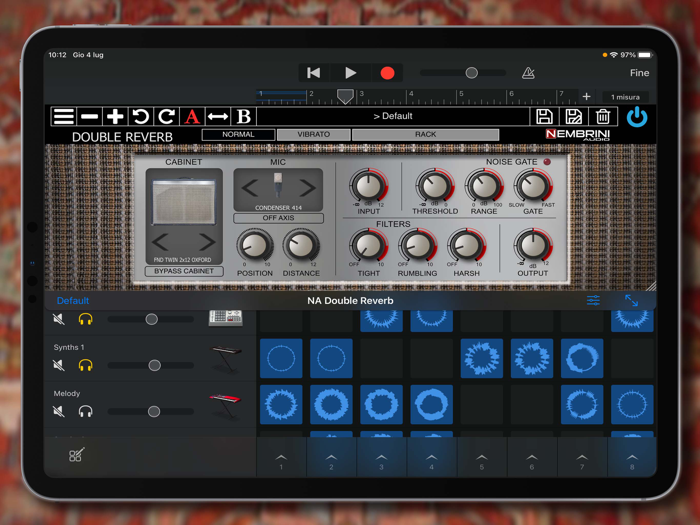Switch to the RACK tab
The image size is (700, 525).
pyautogui.click(x=425, y=134)
